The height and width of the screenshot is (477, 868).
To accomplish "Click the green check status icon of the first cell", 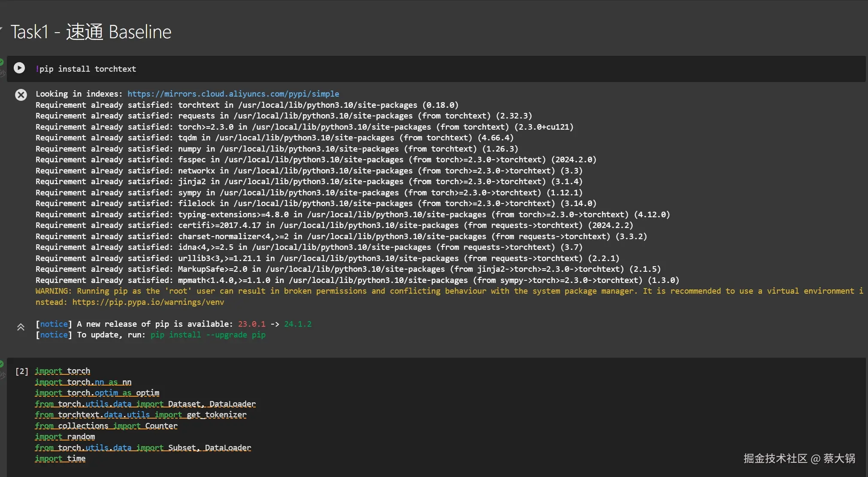I will (x=1, y=62).
